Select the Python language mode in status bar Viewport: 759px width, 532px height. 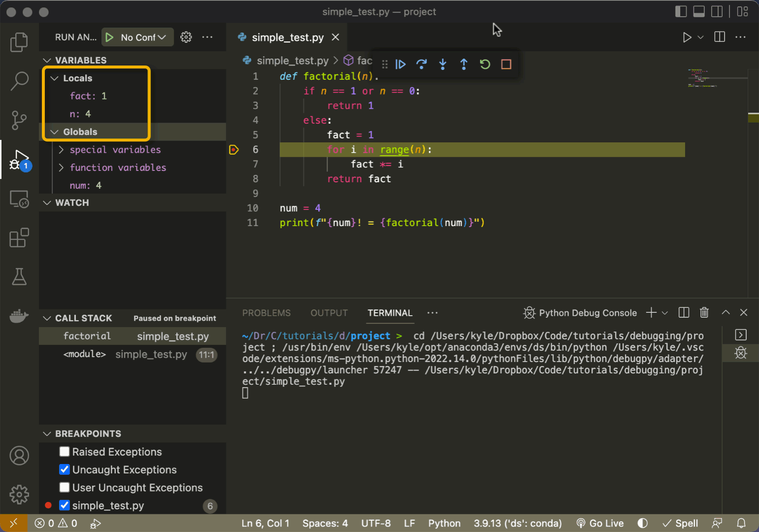pyautogui.click(x=444, y=523)
